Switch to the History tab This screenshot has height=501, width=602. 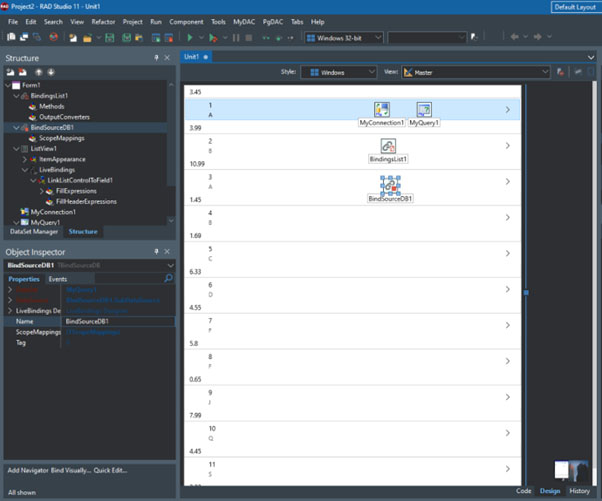pos(579,491)
